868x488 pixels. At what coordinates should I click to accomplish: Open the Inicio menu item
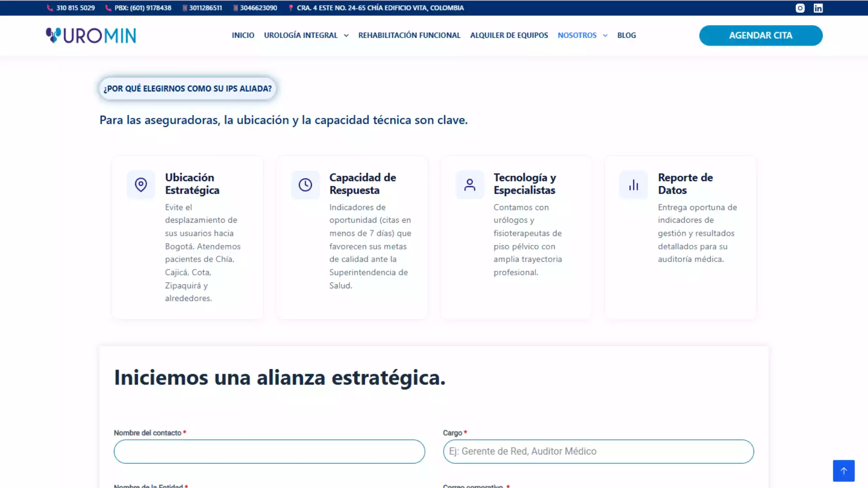[243, 35]
